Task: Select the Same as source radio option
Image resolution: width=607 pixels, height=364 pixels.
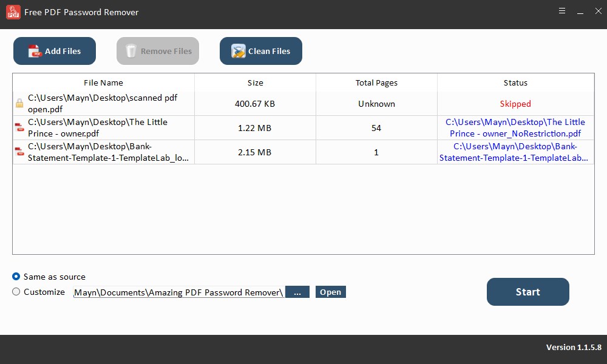Action: tap(49, 277)
